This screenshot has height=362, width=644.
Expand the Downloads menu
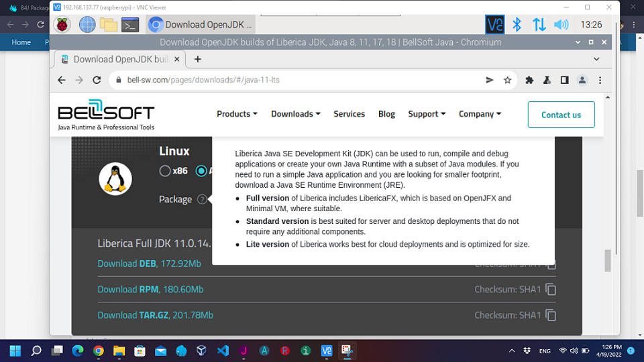pos(296,114)
